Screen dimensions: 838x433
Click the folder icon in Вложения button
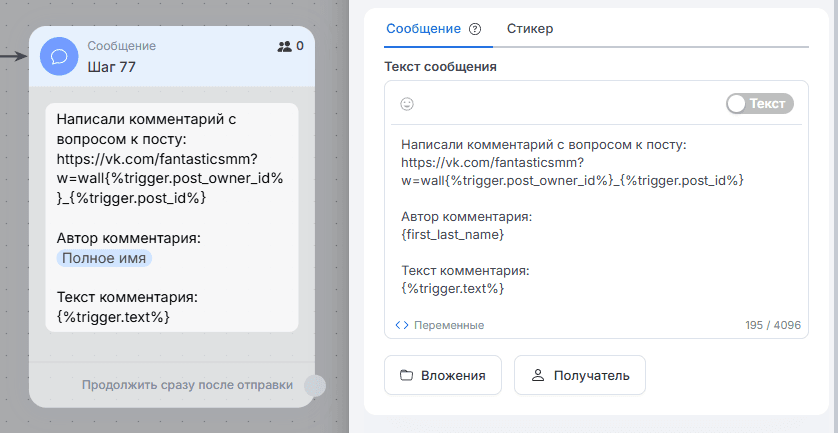point(407,375)
